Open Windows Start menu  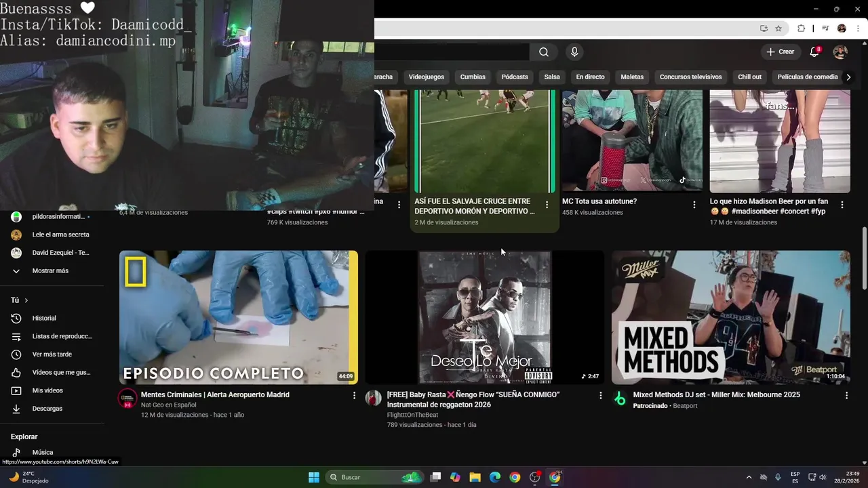[314, 477]
